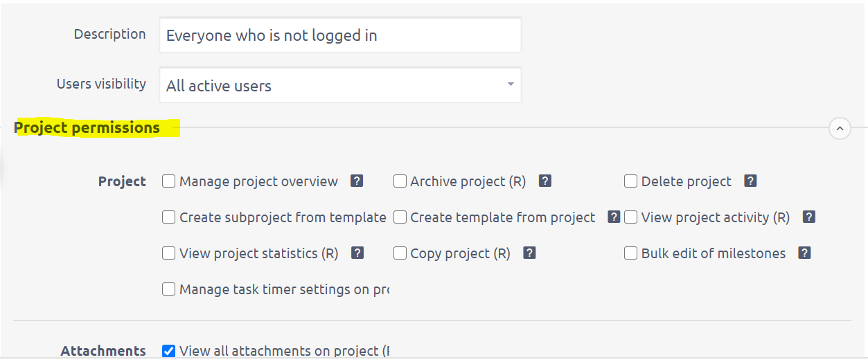Click the Description text field
Screen dimensions: 868x362
click(x=340, y=35)
